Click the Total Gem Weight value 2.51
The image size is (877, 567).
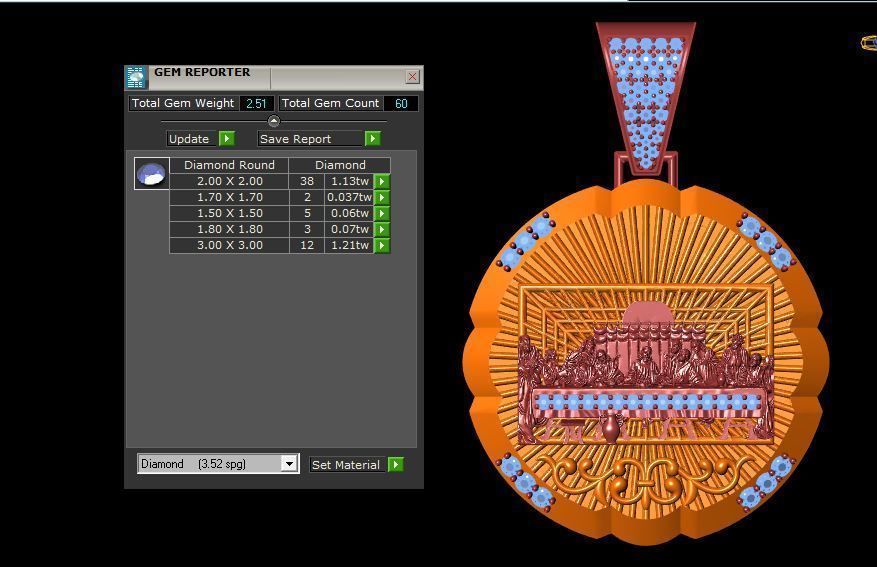pos(256,103)
